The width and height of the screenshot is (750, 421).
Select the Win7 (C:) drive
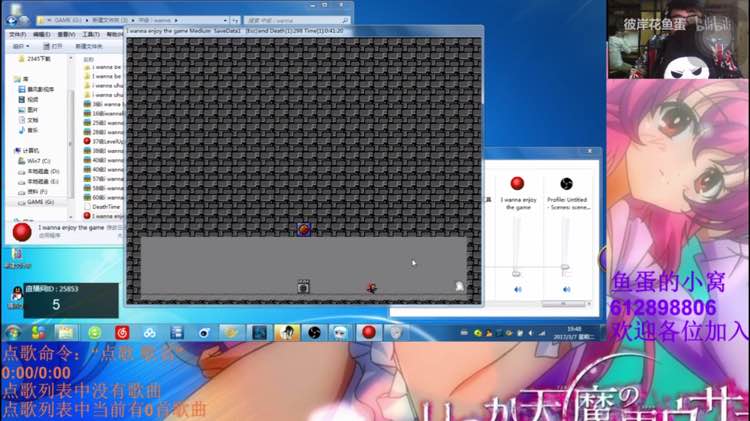(34, 161)
